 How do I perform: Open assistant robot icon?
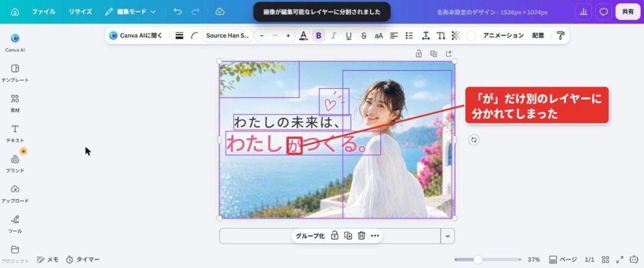(x=634, y=260)
